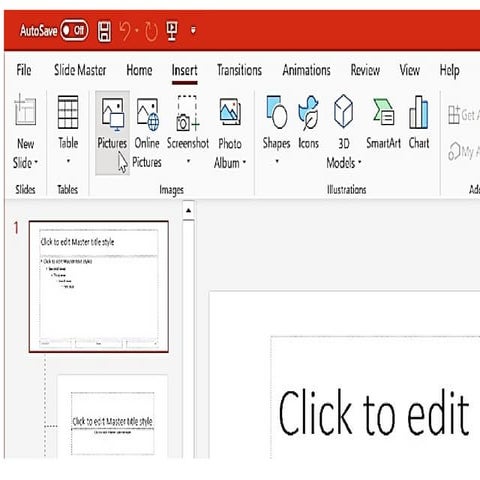Click the Save floppy disk icon
The image size is (480, 480).
click(x=104, y=31)
